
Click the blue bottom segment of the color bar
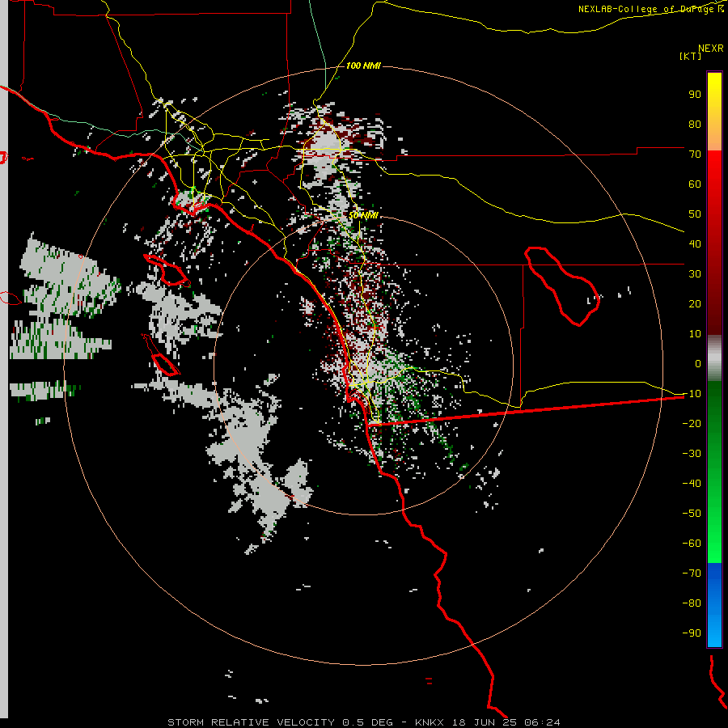coord(714,604)
